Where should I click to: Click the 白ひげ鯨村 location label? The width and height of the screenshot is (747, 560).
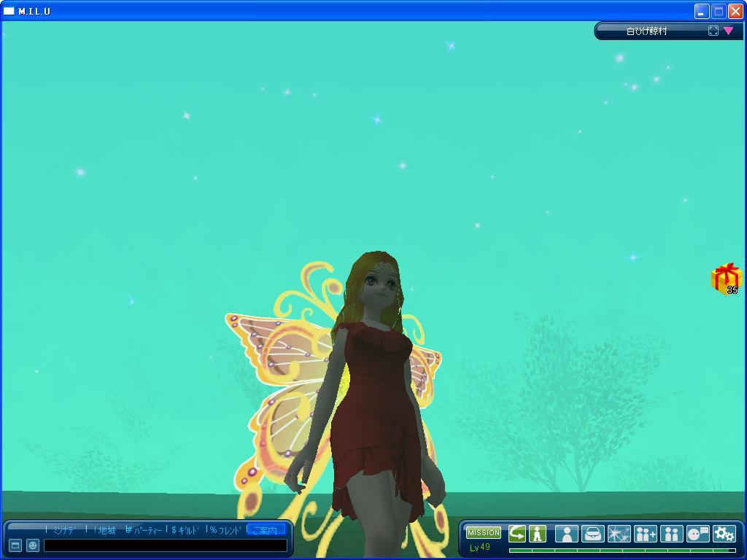pos(646,31)
